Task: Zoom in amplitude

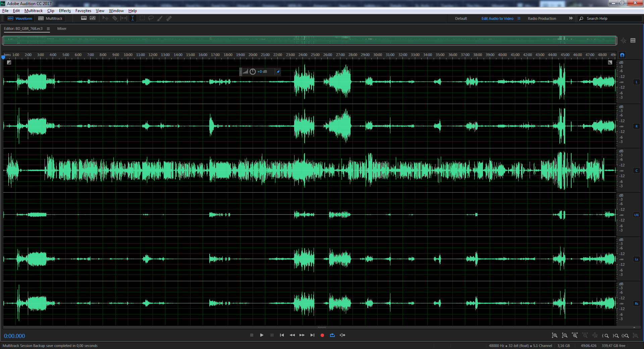Action: [555, 336]
